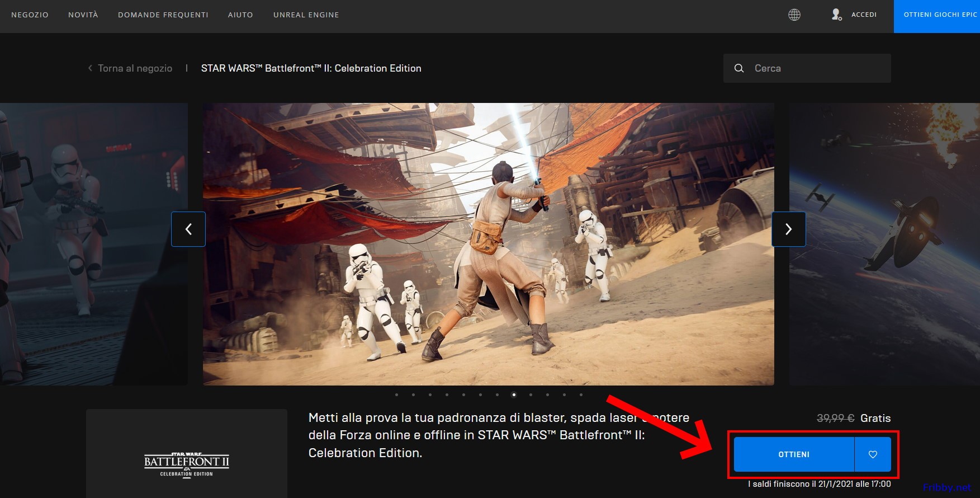The image size is (980, 498).
Task: Click the OTTIENI GIOCHI EPIC button
Action: 937,16
